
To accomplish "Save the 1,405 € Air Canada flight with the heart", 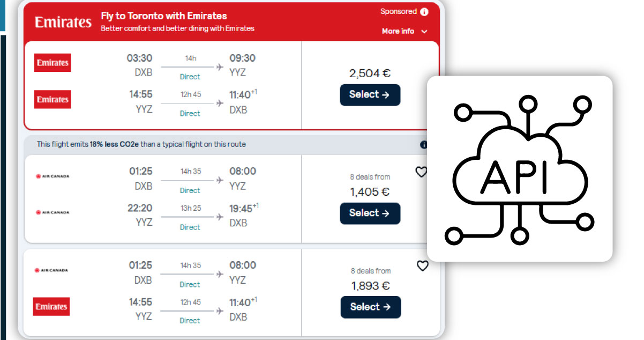I will tap(421, 172).
